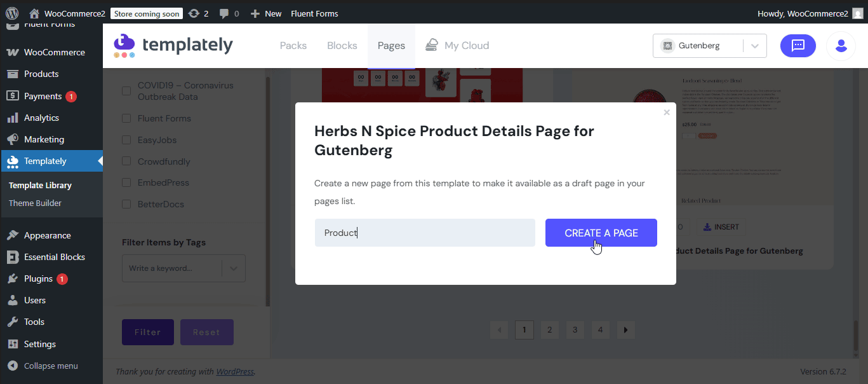The width and height of the screenshot is (868, 384).
Task: Open the Templately user profile icon
Action: click(841, 46)
